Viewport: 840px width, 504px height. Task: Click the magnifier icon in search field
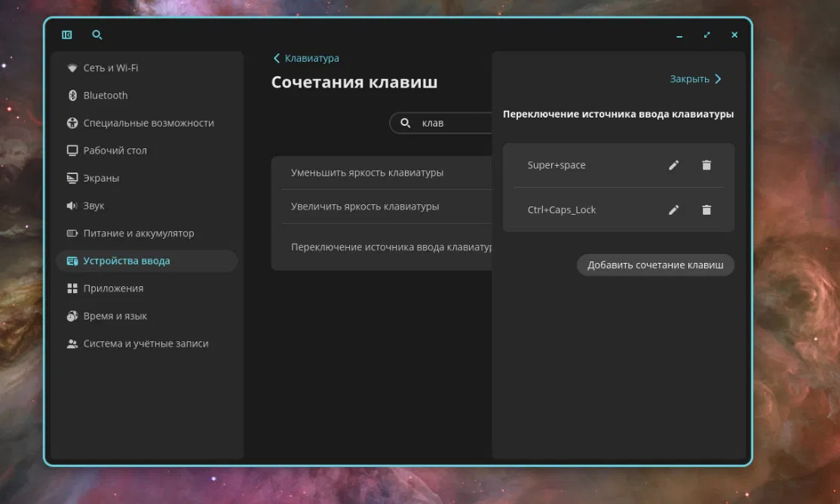click(x=406, y=123)
